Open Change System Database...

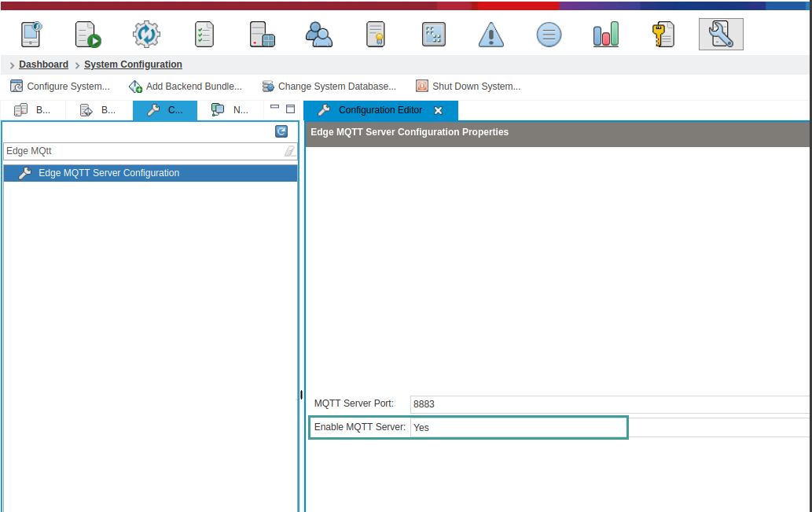click(x=329, y=86)
